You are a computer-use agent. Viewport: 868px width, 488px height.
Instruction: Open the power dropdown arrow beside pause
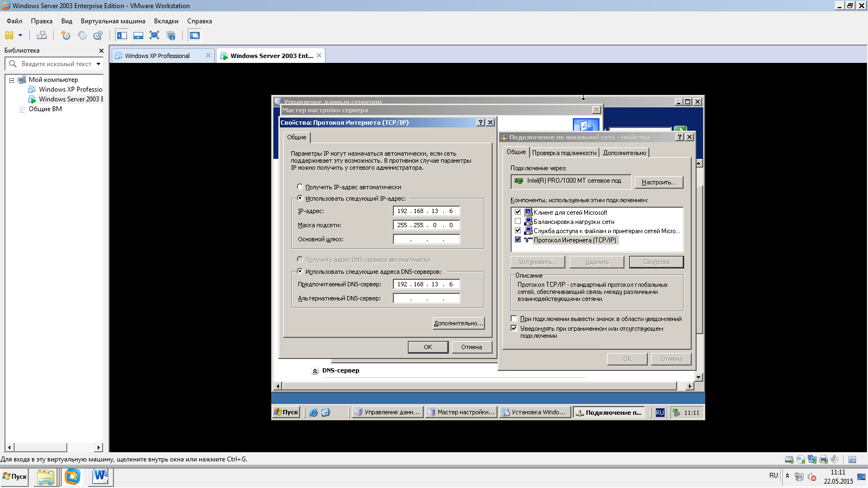(x=21, y=35)
